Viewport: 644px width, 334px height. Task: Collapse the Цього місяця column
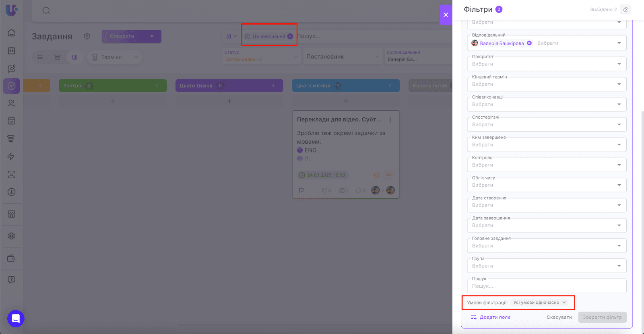coord(390,86)
